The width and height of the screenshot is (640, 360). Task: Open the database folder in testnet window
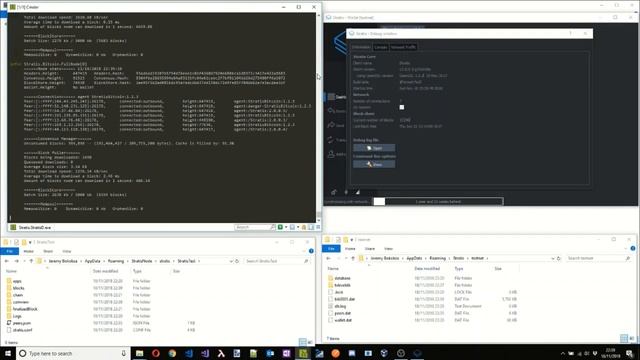coord(342,278)
